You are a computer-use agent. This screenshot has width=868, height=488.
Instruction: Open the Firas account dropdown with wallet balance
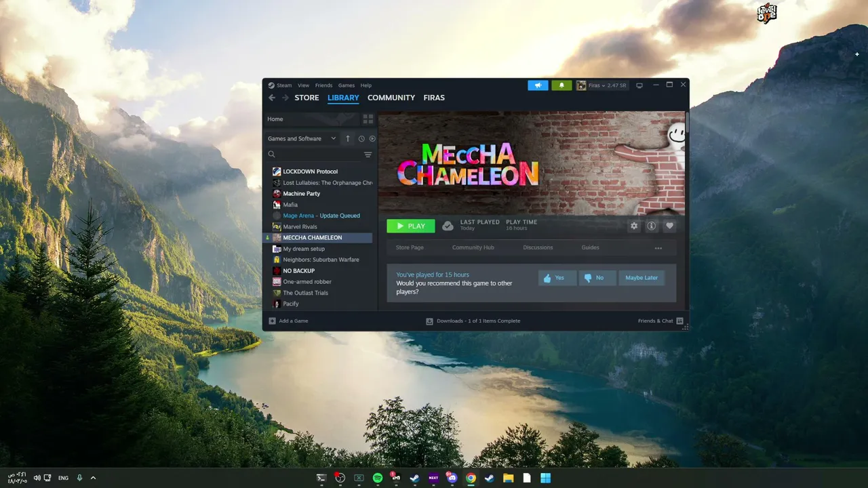608,85
